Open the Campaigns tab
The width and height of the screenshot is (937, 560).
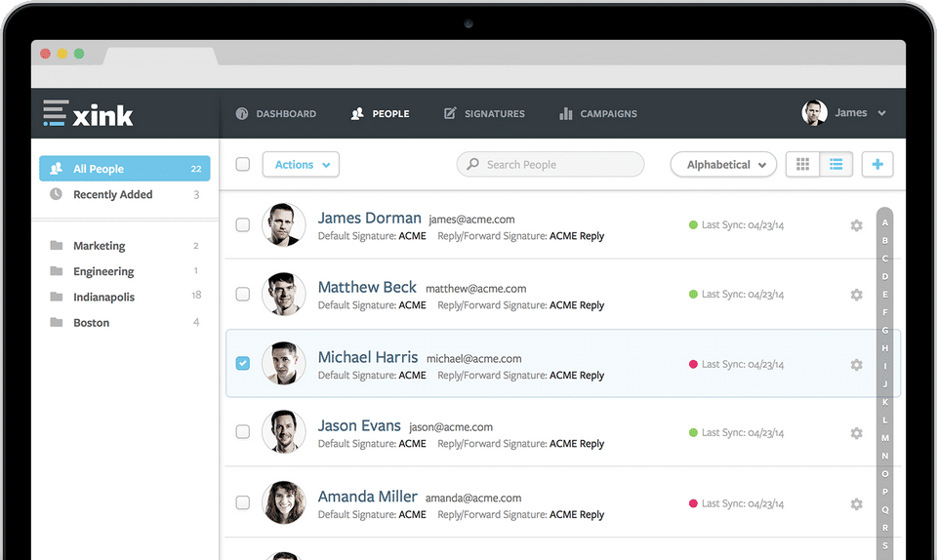598,113
